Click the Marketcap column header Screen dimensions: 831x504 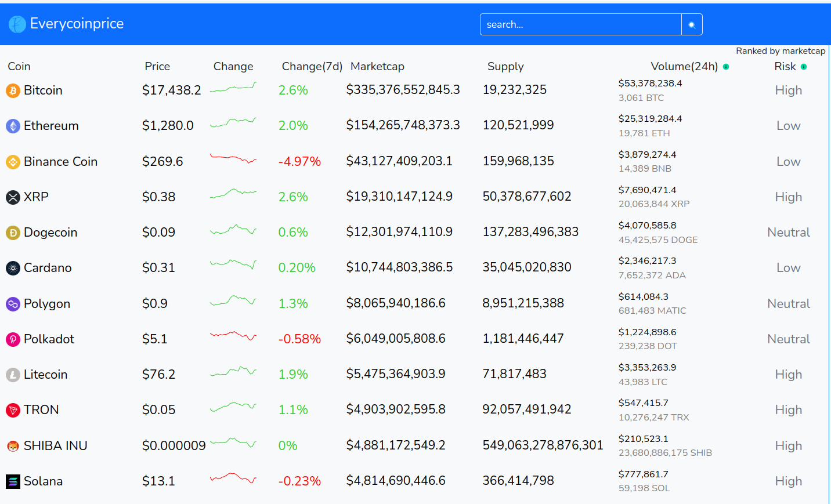tap(377, 67)
